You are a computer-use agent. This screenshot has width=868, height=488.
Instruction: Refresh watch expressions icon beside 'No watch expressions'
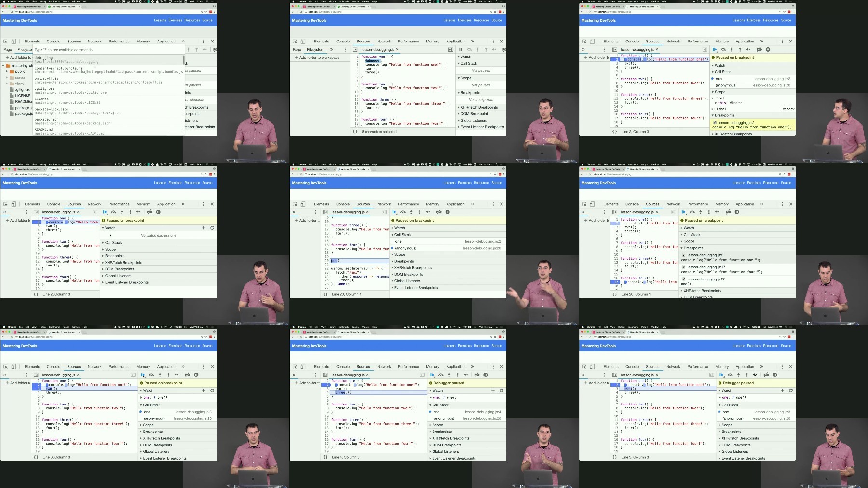point(212,228)
